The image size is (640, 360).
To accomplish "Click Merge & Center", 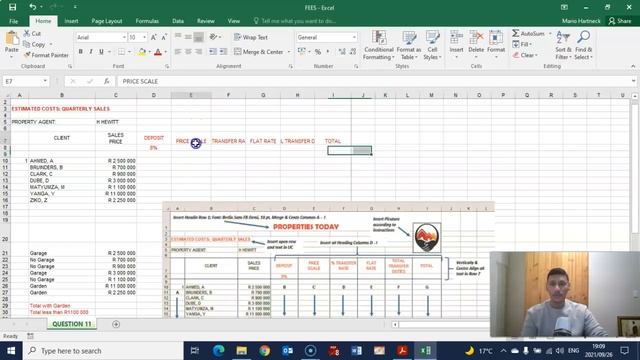I will (x=258, y=52).
